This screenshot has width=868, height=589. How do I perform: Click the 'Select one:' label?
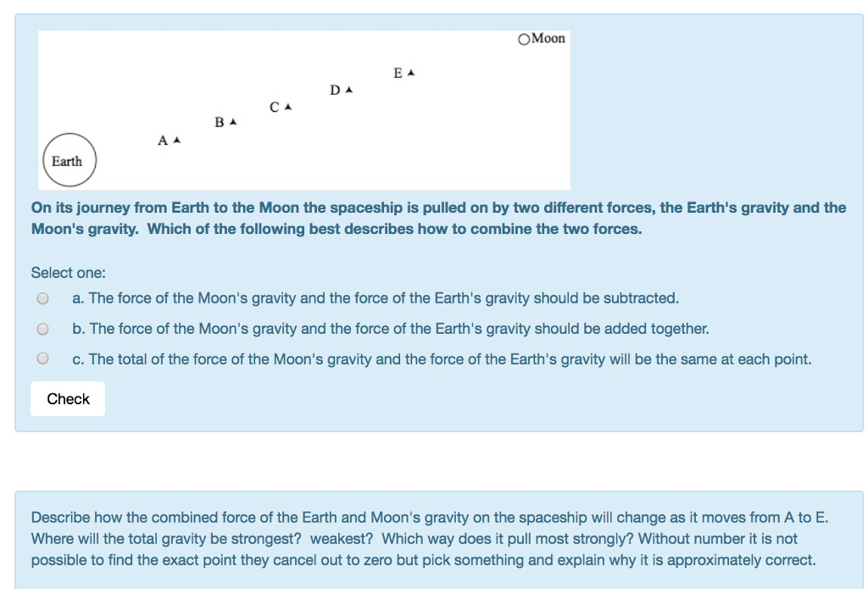coord(68,273)
